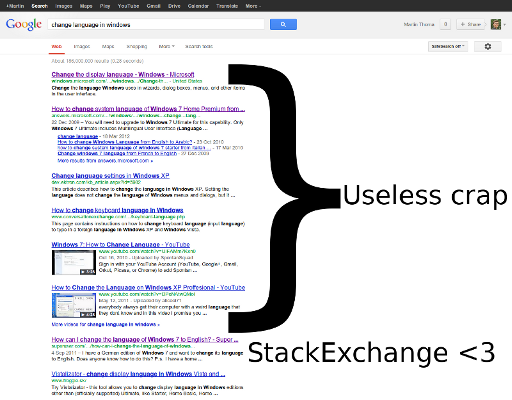Screen dimensions: 512x400
Task: Open the notifications counter showing 0
Action: [445, 24]
